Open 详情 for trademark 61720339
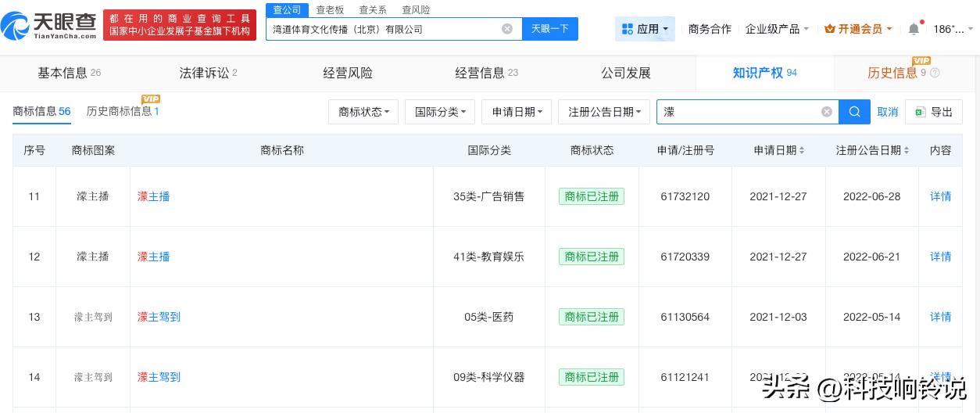 pyautogui.click(x=941, y=257)
